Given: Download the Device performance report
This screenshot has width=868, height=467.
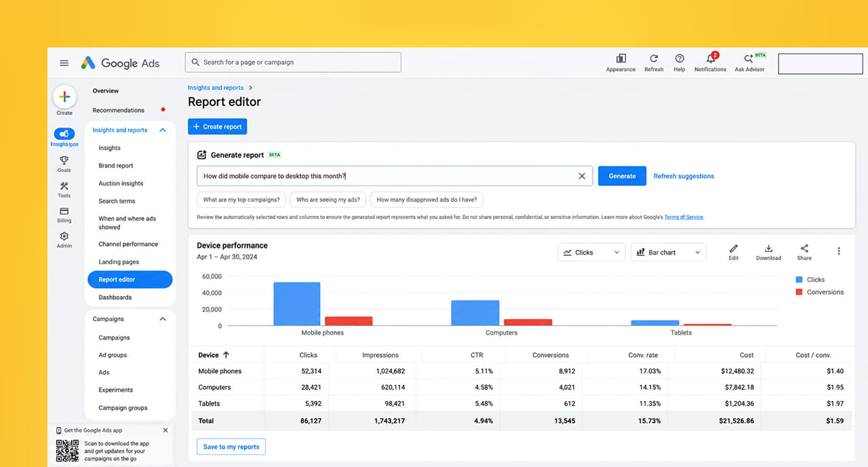Looking at the screenshot, I should pos(768,248).
